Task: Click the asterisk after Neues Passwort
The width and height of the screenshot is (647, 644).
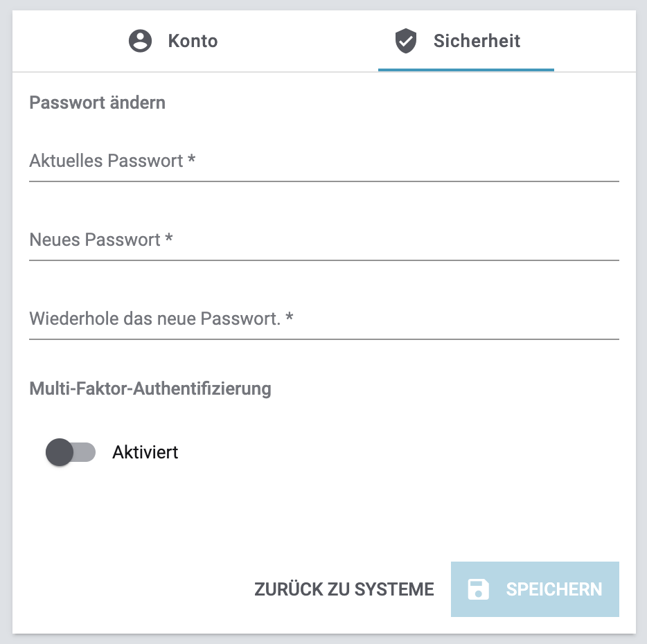Action: 168,239
